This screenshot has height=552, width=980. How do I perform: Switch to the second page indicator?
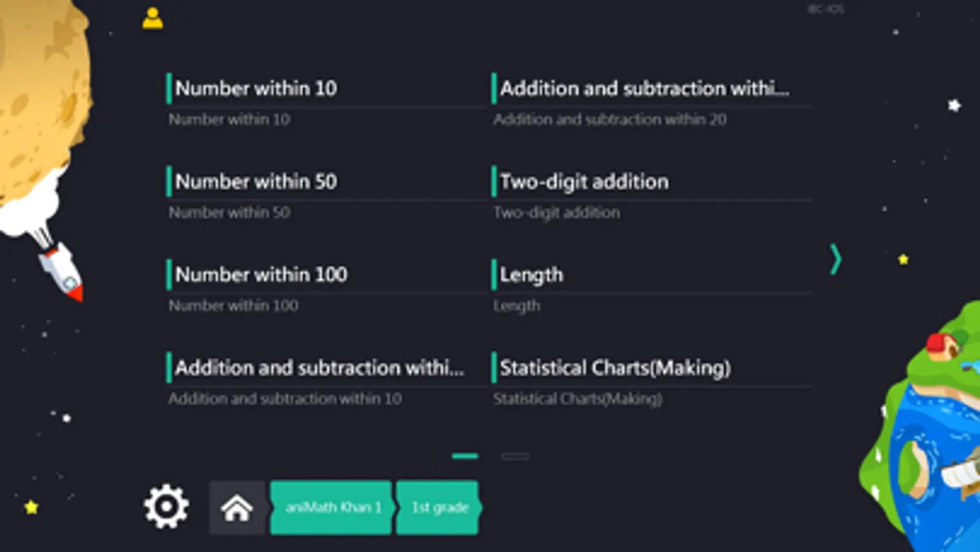point(515,456)
